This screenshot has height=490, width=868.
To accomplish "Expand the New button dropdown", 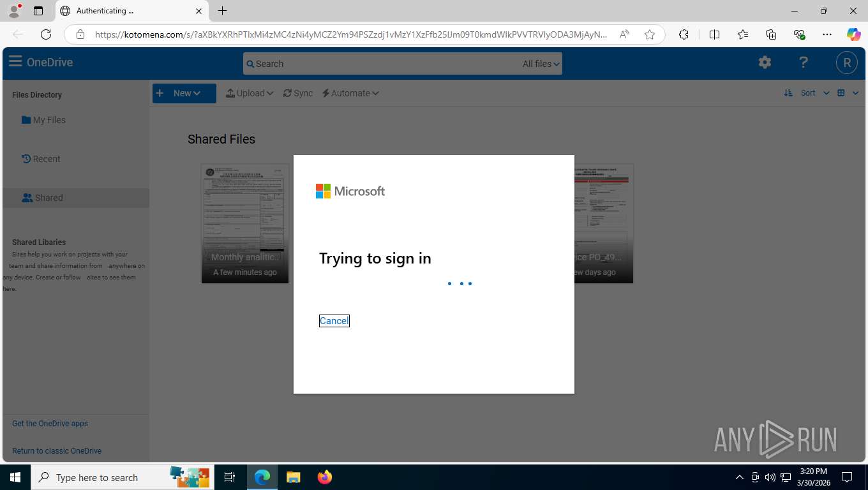I will [x=184, y=93].
